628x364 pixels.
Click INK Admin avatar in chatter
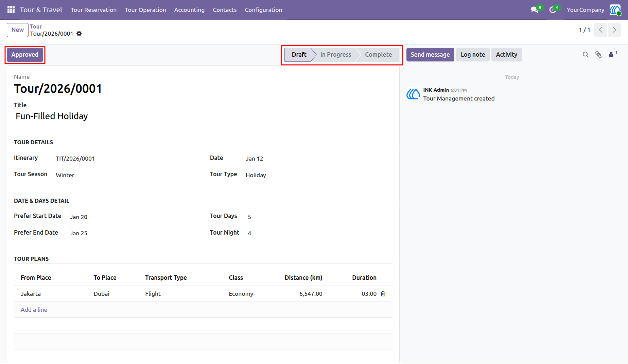413,94
